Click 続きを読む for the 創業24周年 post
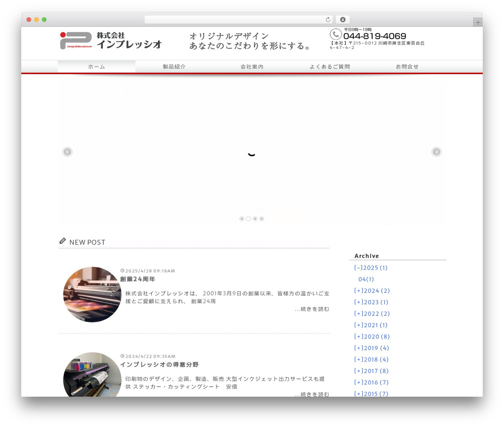The width and height of the screenshot is (504, 427). [312, 309]
